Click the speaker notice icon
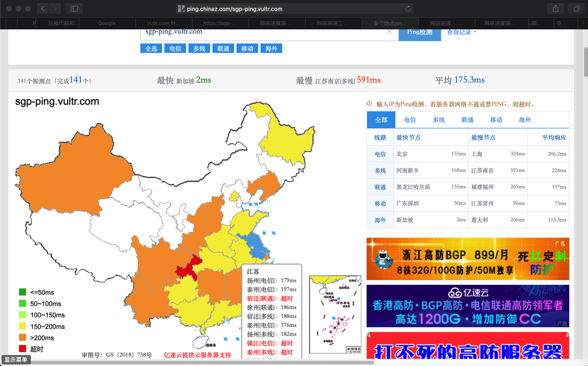Image resolution: width=588 pixels, height=366 pixels. [369, 104]
